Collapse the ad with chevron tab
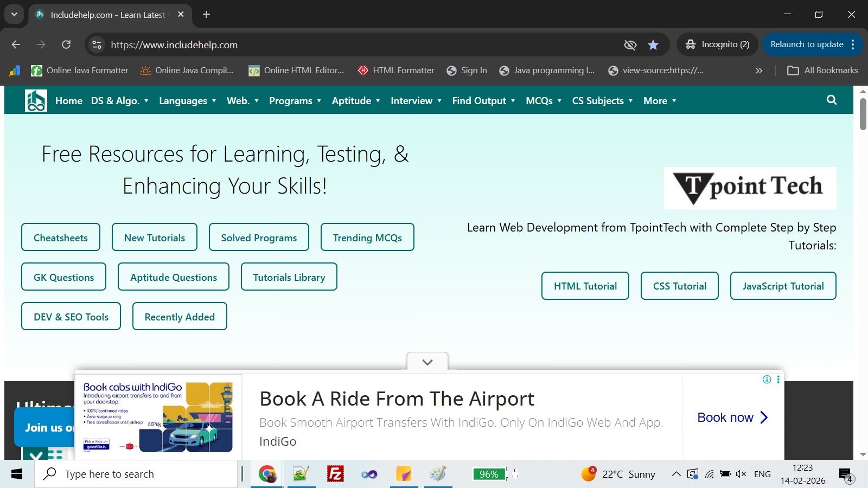This screenshot has width=868, height=488. [x=427, y=362]
